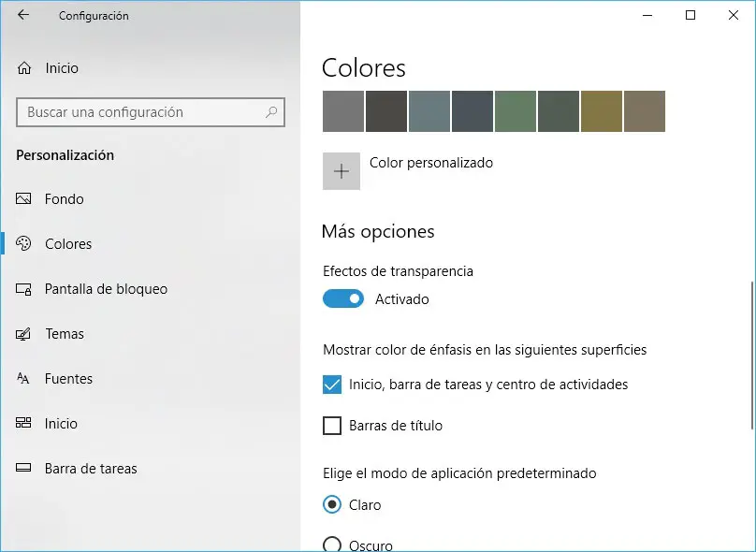Click the Fuentes font icon
Viewport: 756px width, 552px height.
point(24,379)
